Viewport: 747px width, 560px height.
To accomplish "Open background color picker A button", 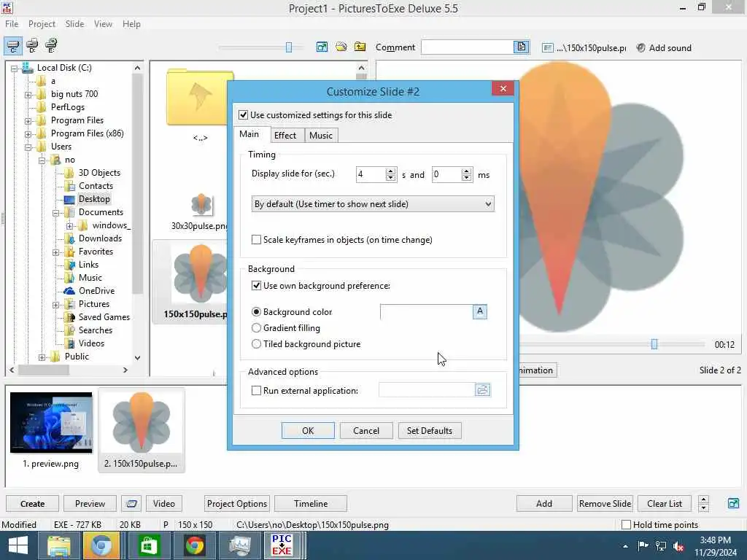I will click(480, 311).
